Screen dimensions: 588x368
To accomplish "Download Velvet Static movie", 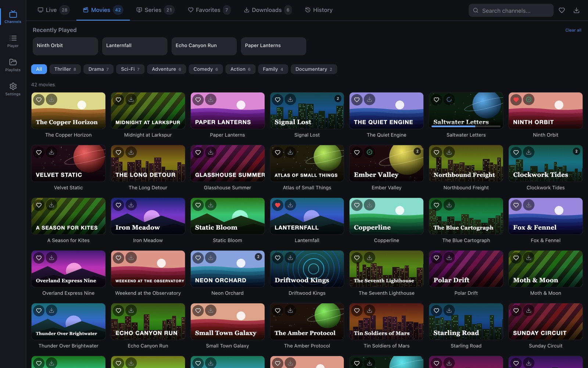I will (x=51, y=152).
